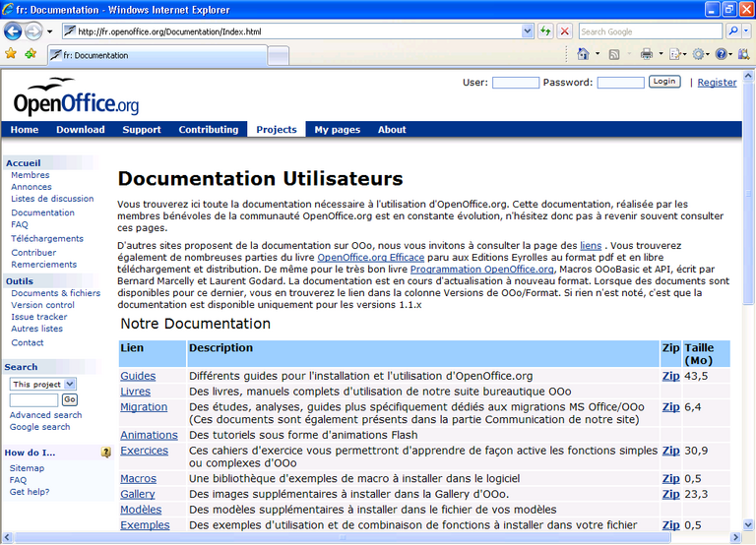The width and height of the screenshot is (756, 545).
Task: Select the fr: Documentation tab
Action: (157, 55)
